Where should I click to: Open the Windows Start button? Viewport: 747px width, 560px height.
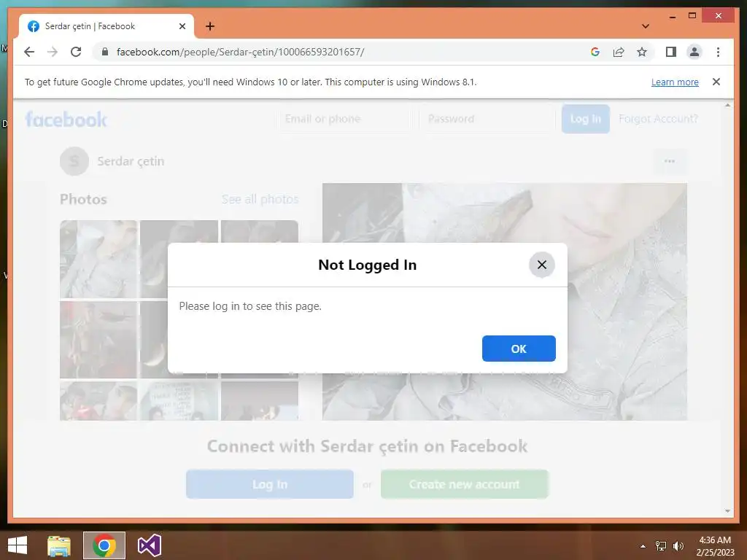(18, 545)
